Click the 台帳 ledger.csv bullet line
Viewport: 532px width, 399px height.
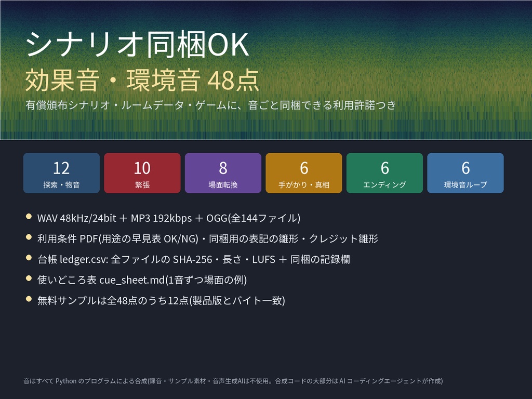tap(193, 259)
